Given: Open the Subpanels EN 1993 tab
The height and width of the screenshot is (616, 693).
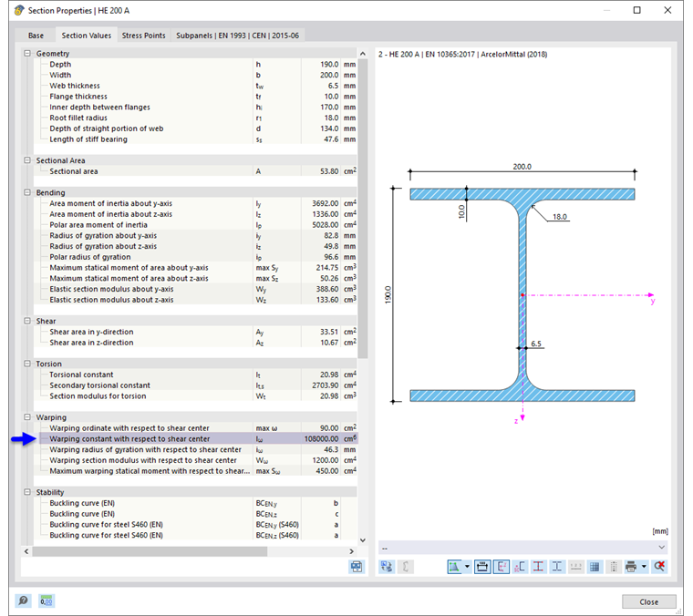Looking at the screenshot, I should pos(237,36).
